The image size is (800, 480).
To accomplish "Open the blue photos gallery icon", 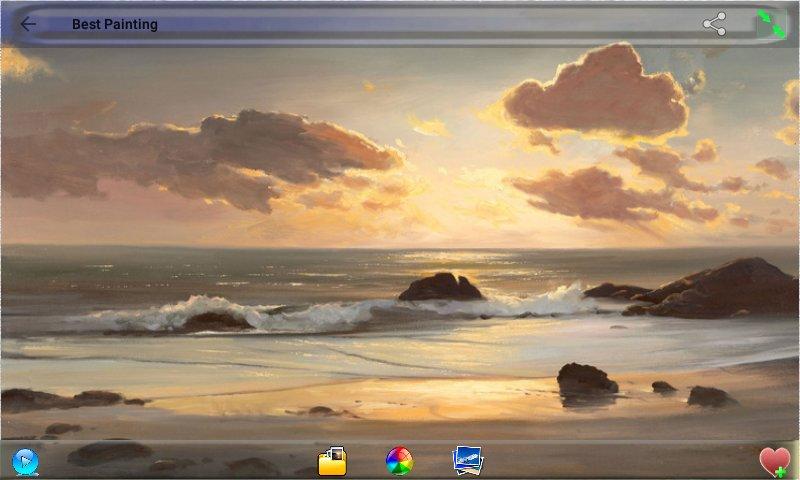I will click(467, 461).
